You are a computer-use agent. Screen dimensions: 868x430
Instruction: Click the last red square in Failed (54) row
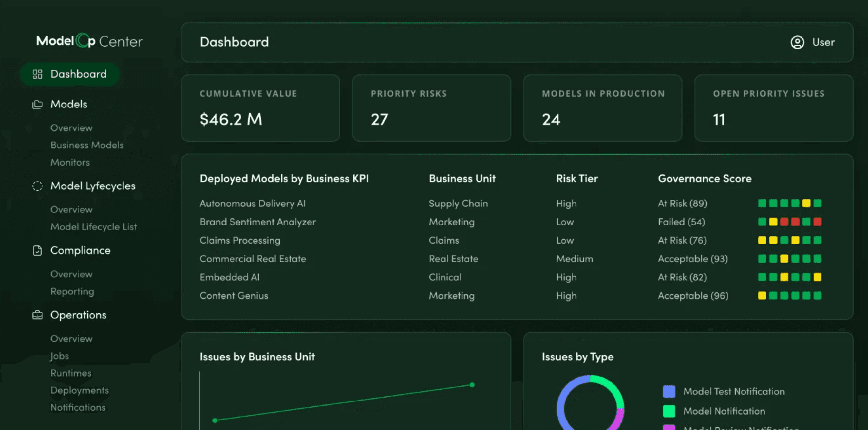[818, 222]
